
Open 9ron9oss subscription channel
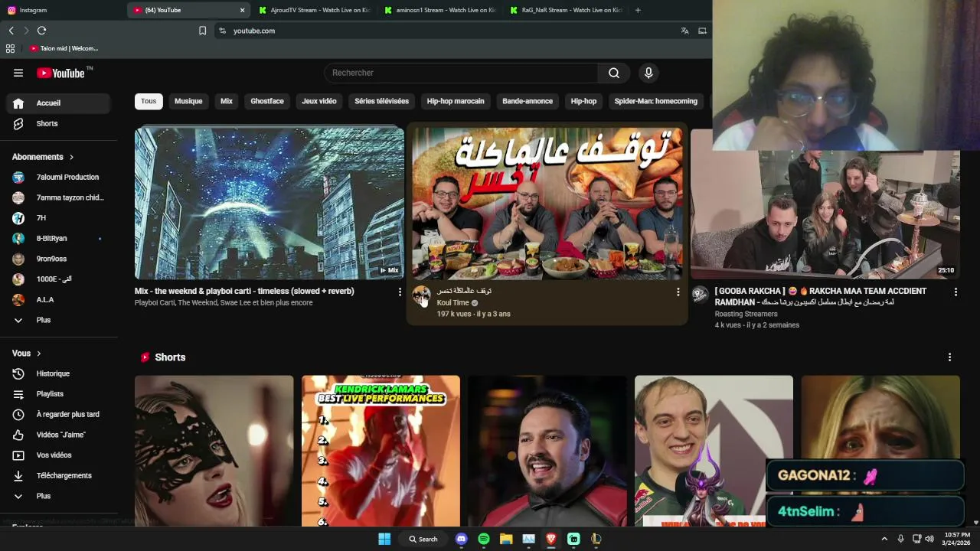pyautogui.click(x=58, y=259)
